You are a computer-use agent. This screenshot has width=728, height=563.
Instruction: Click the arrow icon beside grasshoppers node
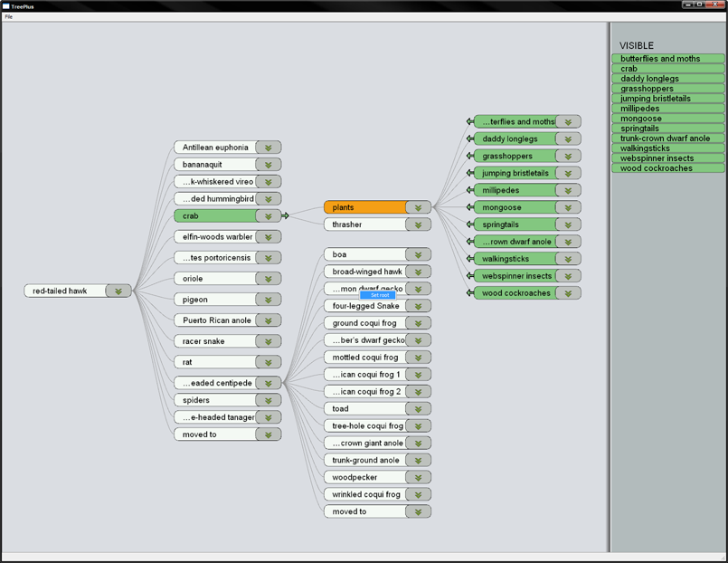point(469,156)
